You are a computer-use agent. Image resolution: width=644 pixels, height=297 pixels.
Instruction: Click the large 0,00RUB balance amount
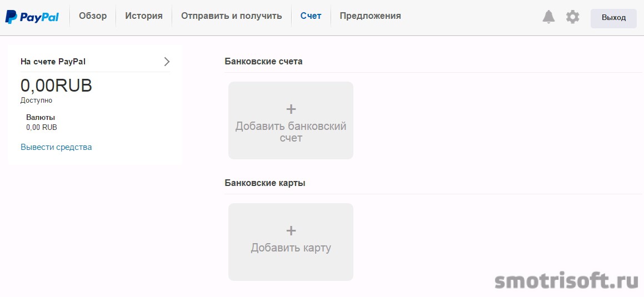pos(56,85)
